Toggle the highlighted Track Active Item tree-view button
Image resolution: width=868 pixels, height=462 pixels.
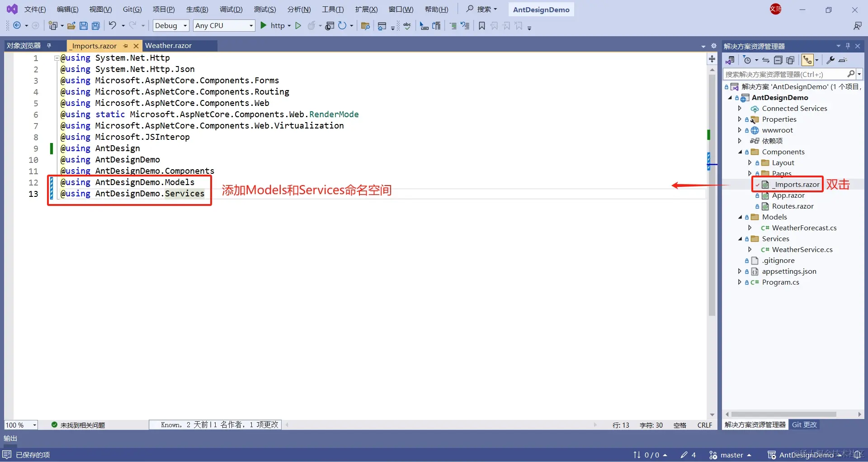click(807, 60)
